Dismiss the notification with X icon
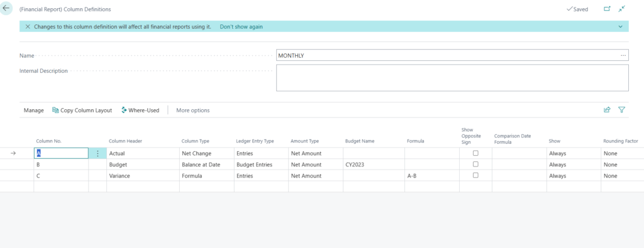 click(28, 26)
